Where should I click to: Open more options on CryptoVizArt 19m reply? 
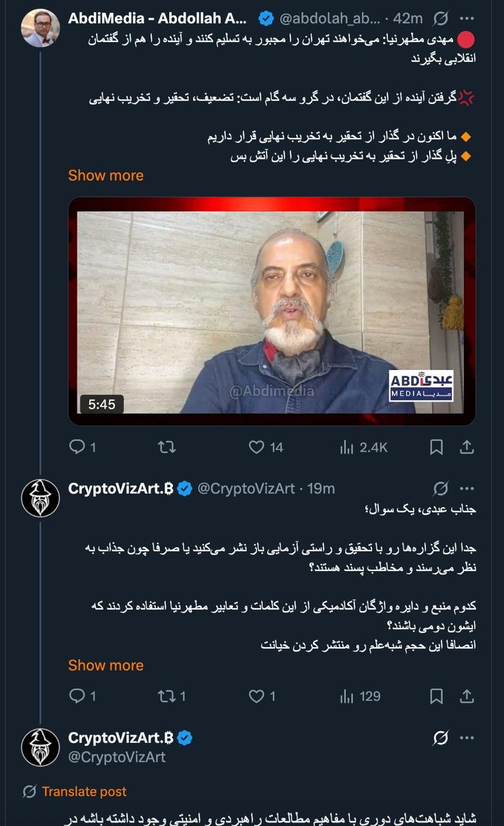point(467,489)
